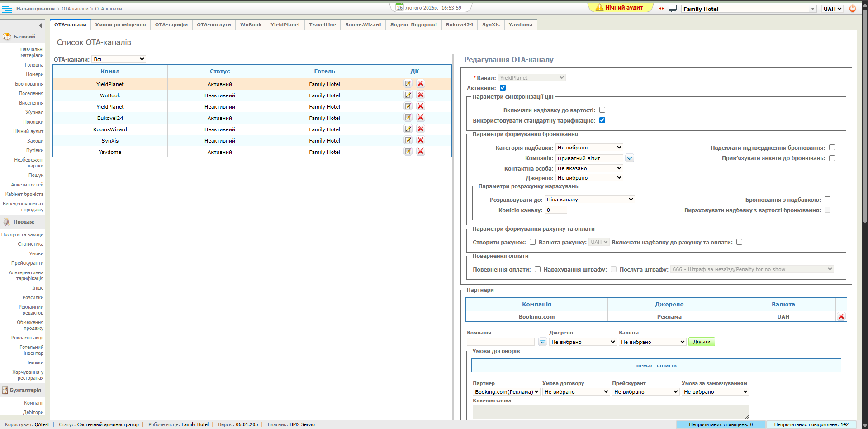Screen dimensions: 868x429
Task: Open Розраховувати до dropdown
Action: pos(589,200)
